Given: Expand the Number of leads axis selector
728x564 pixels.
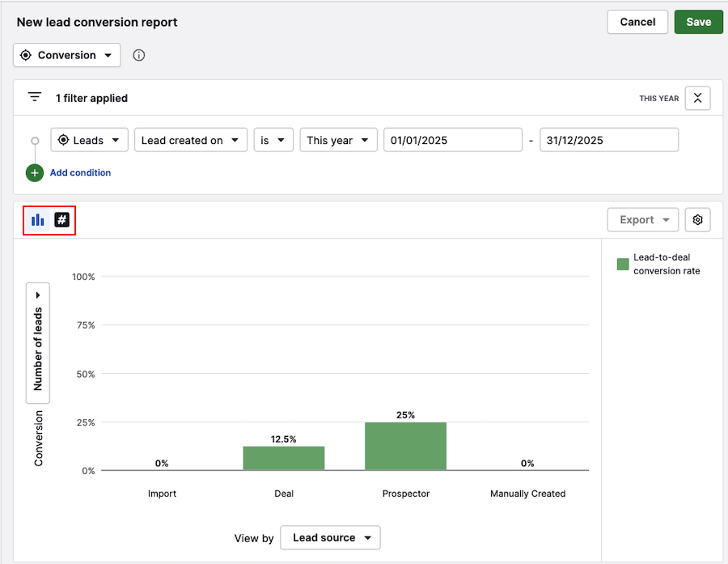Looking at the screenshot, I should (38, 342).
